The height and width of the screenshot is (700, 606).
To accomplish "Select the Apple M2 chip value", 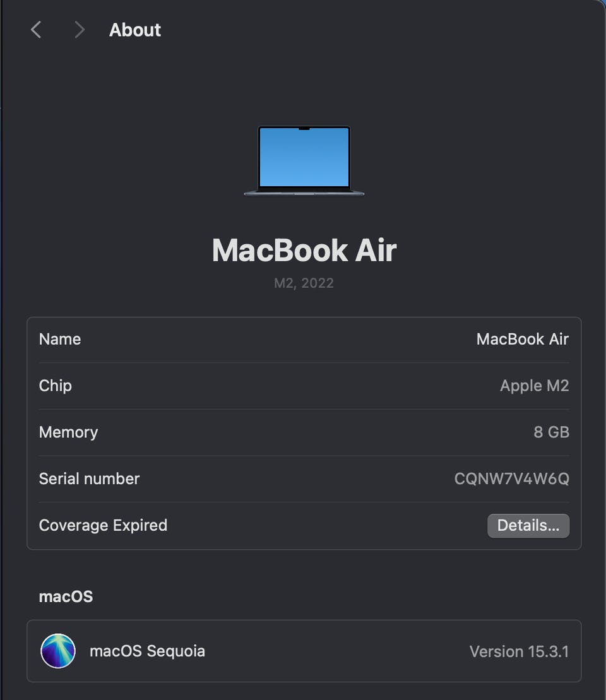I will click(535, 386).
